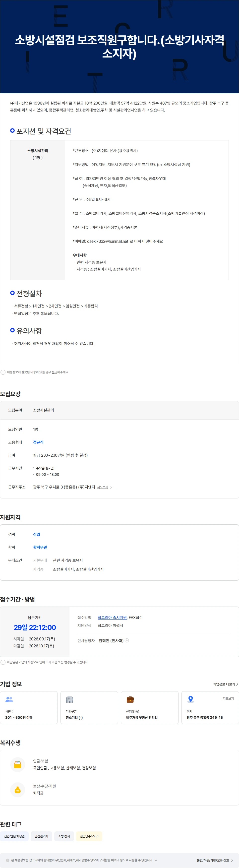
Task: Open 지도보기 in the 위치 card
Action: click(228, 698)
